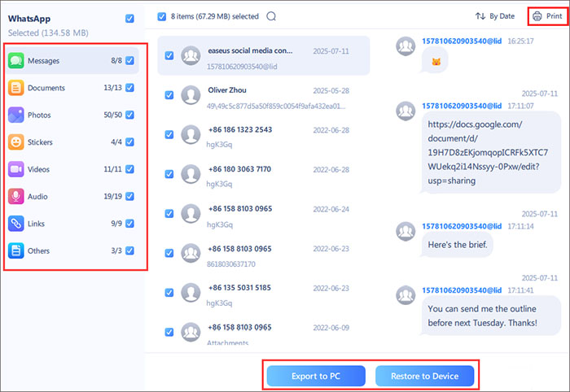Select the Documents category
This screenshot has height=392, width=570.
click(72, 88)
